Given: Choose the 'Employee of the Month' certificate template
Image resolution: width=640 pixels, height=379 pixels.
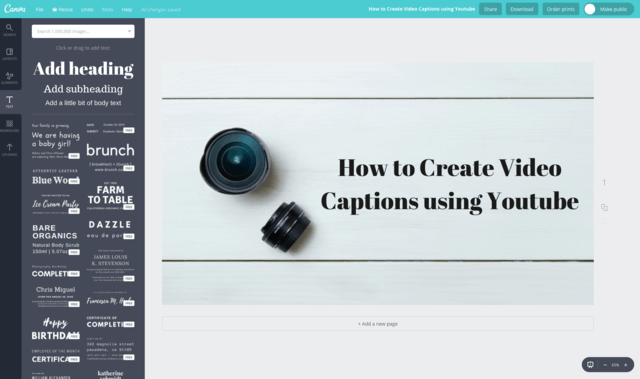Looking at the screenshot, I should tap(56, 356).
